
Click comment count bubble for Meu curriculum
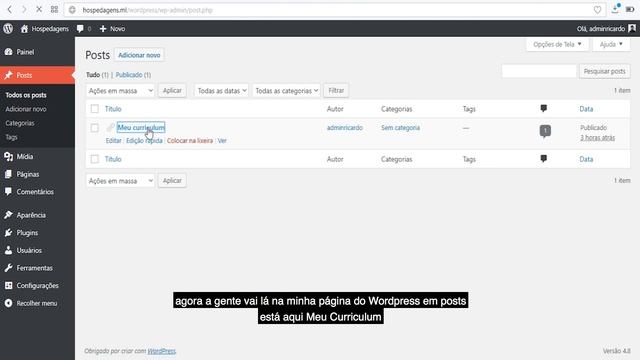coord(545,131)
